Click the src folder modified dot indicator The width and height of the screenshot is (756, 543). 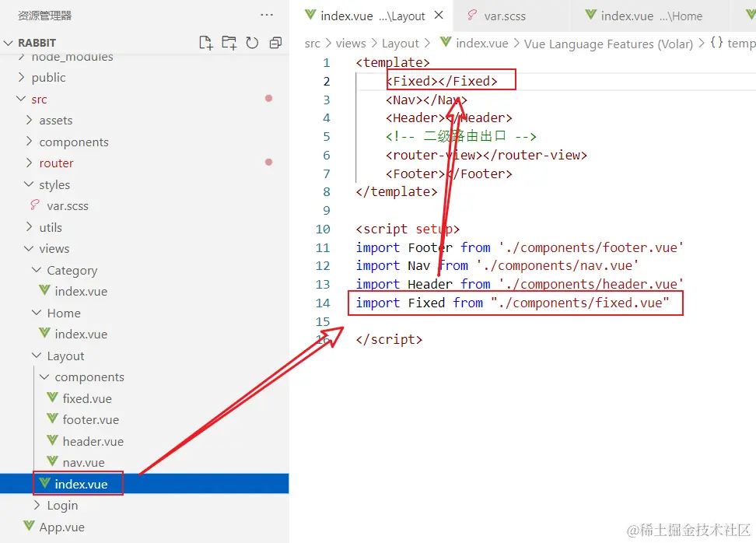[268, 98]
